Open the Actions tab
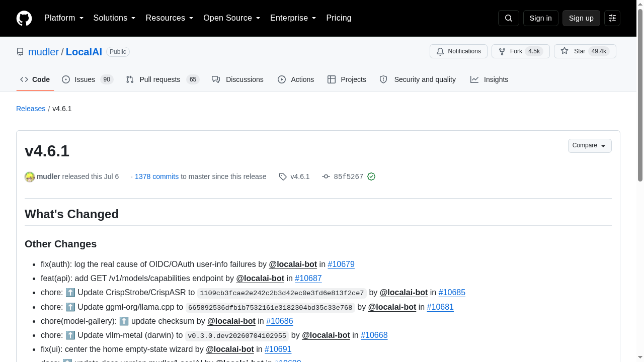644x362 pixels. 296,79
